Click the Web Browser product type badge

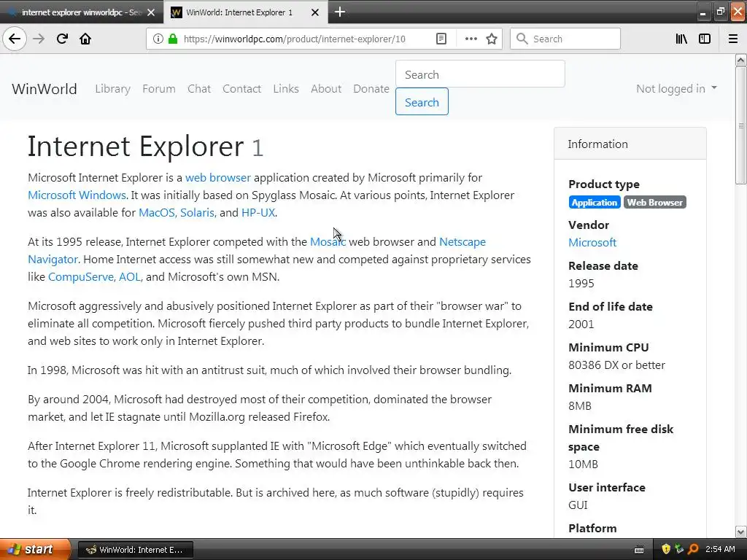point(654,203)
